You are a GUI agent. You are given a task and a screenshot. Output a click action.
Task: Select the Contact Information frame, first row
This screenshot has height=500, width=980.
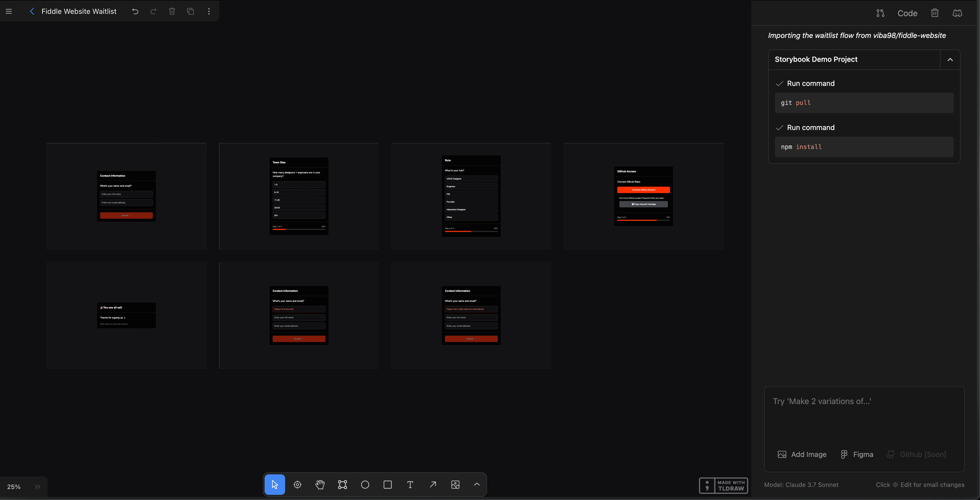pyautogui.click(x=126, y=196)
